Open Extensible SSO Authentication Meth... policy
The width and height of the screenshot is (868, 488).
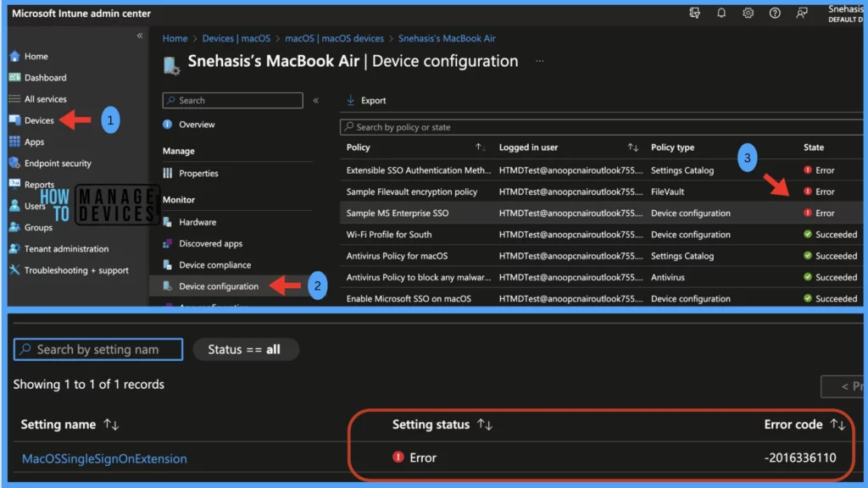pos(419,170)
